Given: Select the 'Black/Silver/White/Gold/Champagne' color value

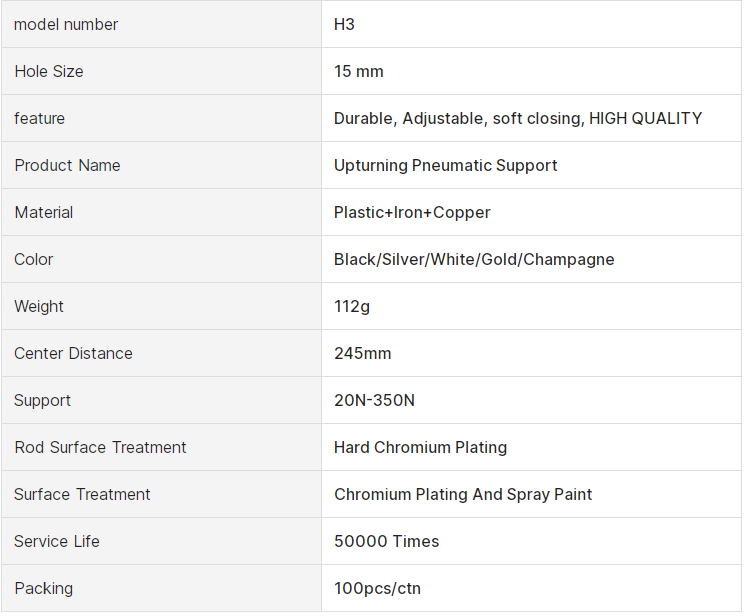Looking at the screenshot, I should coord(474,259).
